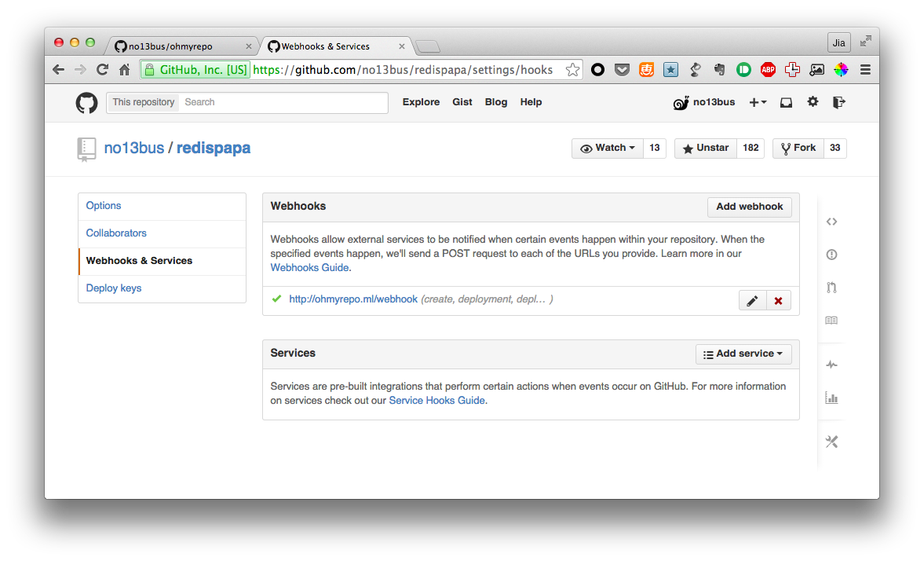Viewport: 924px width, 561px height.
Task: View the 33 forks count
Action: tap(835, 148)
